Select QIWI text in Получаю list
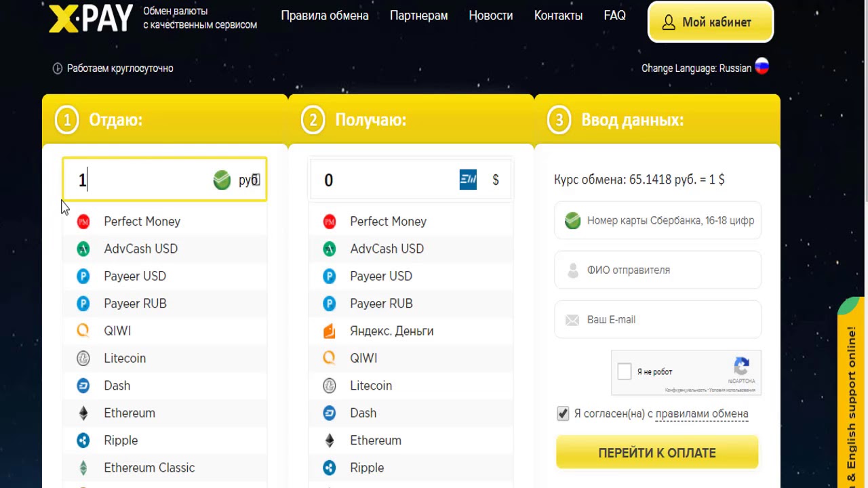This screenshot has height=488, width=868. click(363, 358)
